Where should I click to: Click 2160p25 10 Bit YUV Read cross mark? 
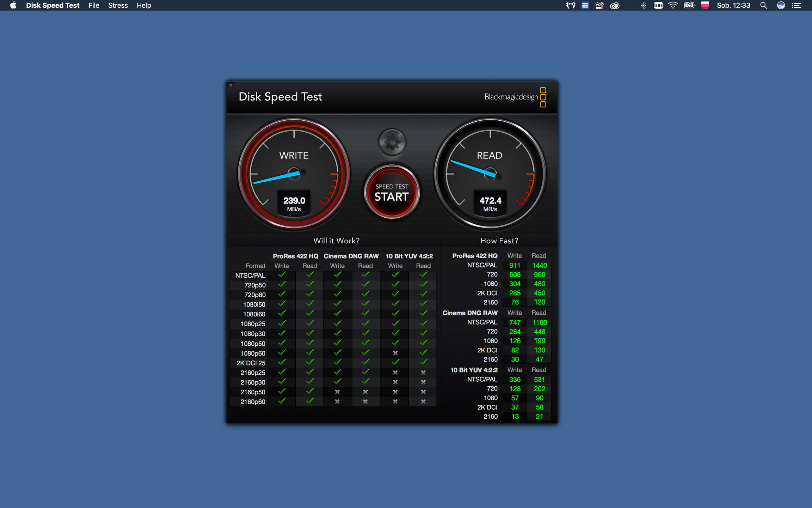click(423, 373)
